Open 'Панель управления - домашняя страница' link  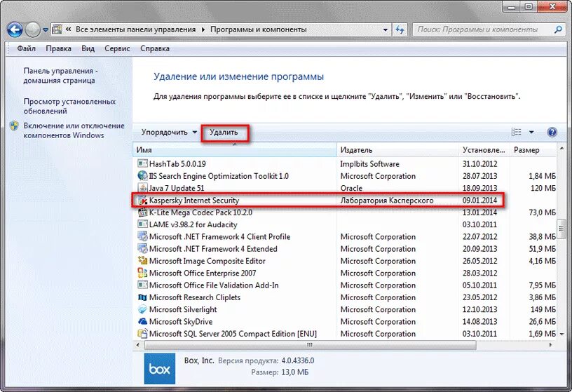point(60,76)
